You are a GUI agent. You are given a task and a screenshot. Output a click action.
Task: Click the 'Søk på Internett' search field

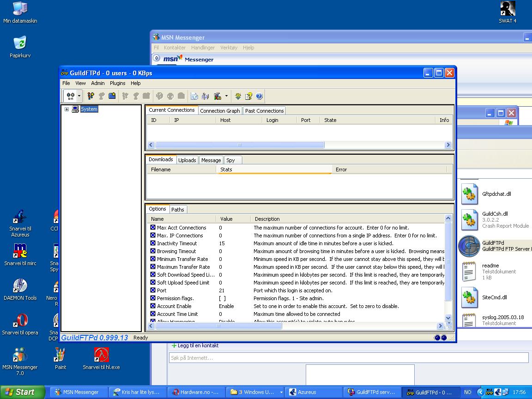tap(349, 357)
